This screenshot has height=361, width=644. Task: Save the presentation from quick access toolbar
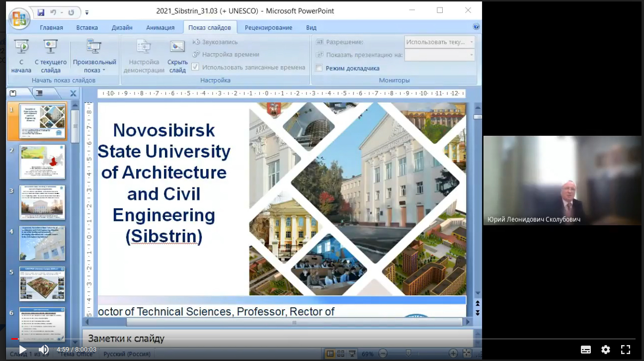pyautogui.click(x=40, y=11)
